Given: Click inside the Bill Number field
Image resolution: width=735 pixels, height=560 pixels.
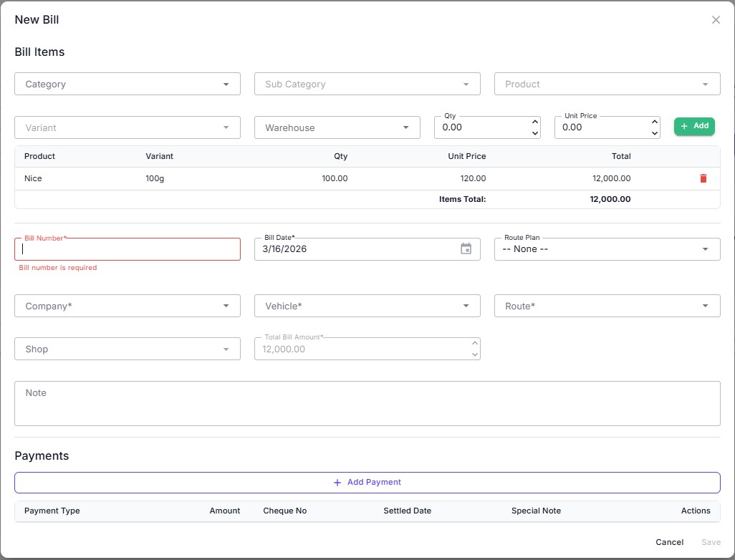Looking at the screenshot, I should pyautogui.click(x=127, y=248).
